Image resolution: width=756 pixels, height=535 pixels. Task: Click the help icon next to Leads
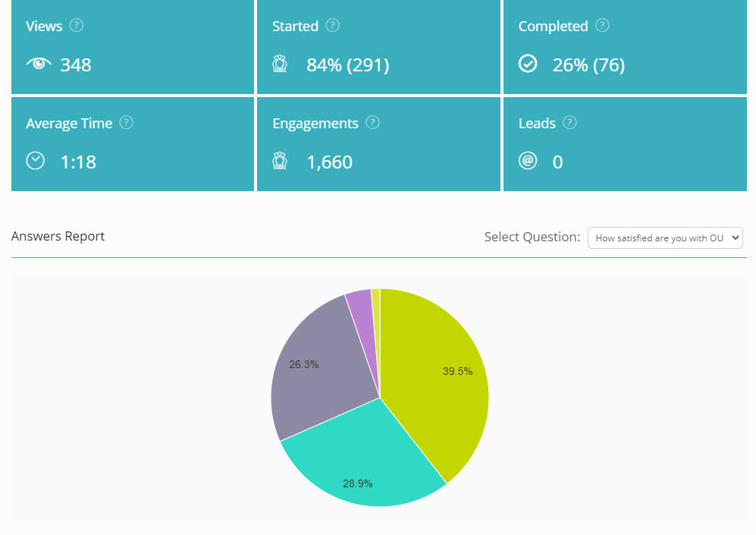click(x=570, y=123)
